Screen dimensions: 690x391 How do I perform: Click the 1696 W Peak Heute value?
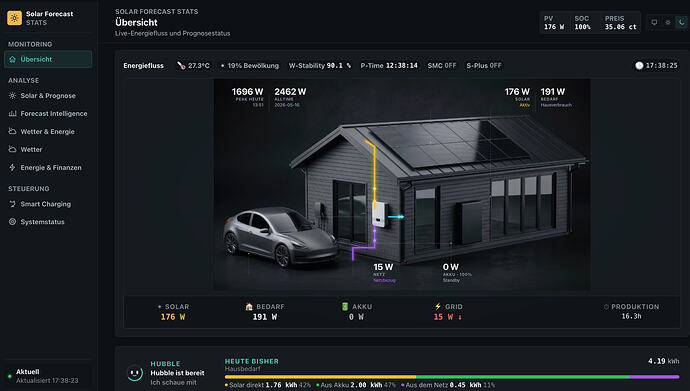(247, 91)
